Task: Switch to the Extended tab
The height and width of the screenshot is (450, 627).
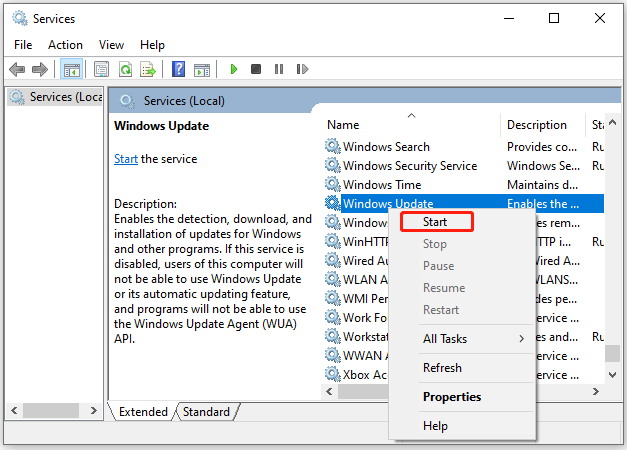Action: pos(143,412)
